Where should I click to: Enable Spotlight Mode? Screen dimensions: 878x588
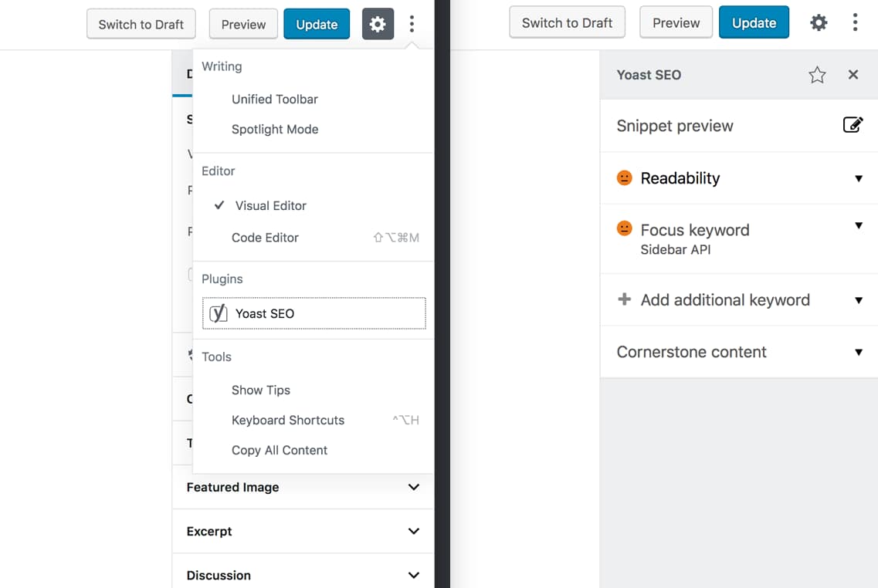click(x=274, y=129)
